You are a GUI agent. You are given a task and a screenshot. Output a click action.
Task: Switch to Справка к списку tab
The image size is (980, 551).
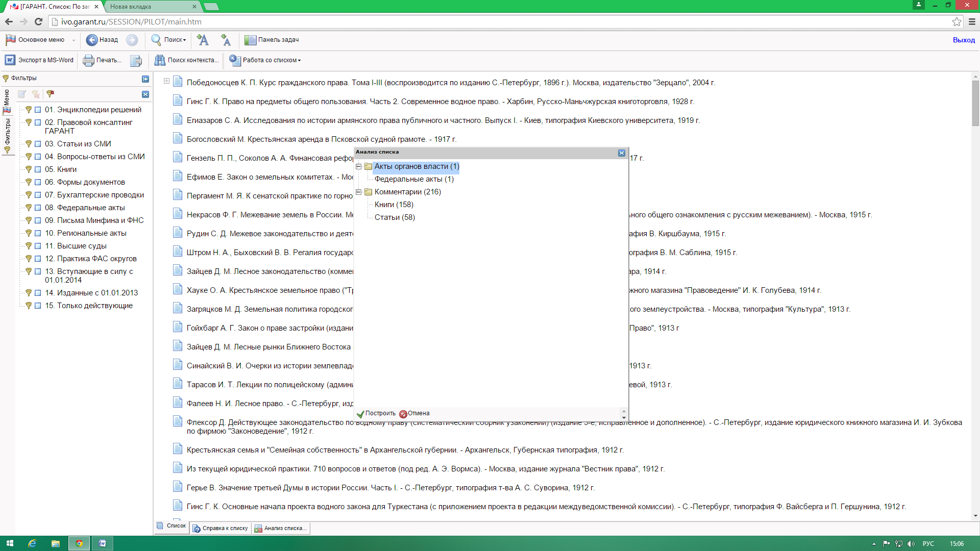click(x=220, y=529)
